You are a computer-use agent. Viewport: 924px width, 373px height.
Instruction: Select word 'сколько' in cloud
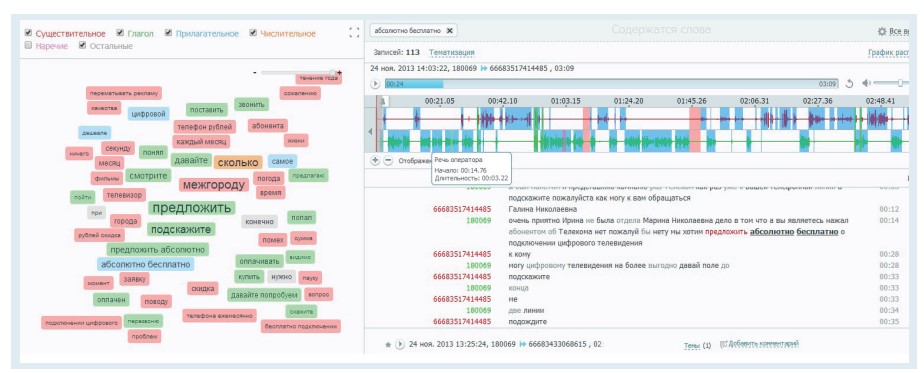coord(237,163)
